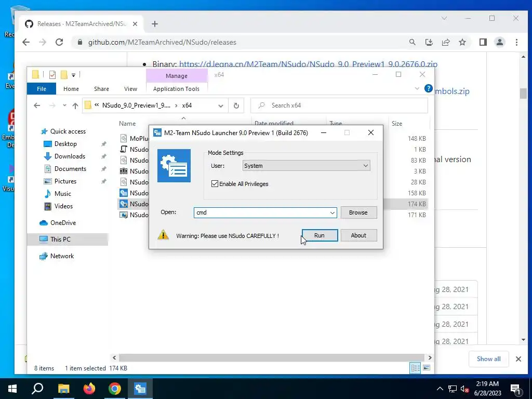Open Firefox from the taskbar
The height and width of the screenshot is (399, 532).
[89, 389]
